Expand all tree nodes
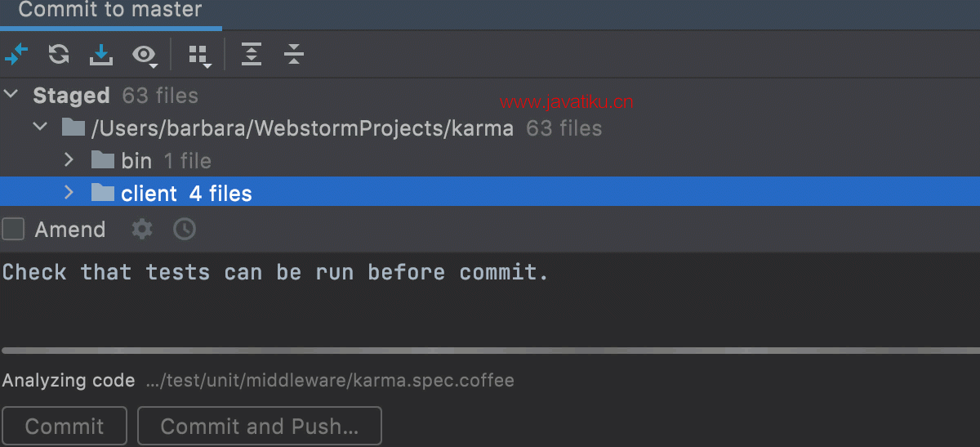This screenshot has width=980, height=447. point(252,55)
